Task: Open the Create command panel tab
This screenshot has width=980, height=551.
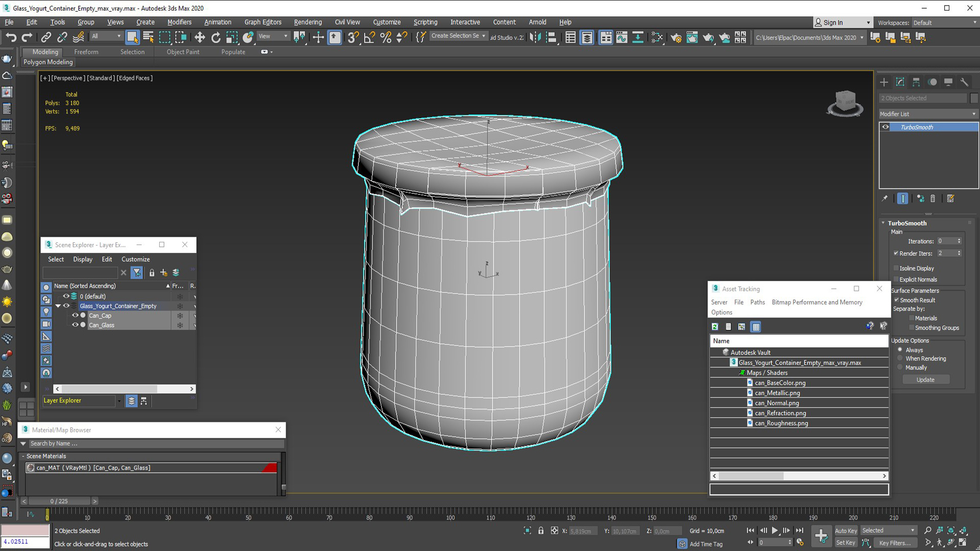Action: click(x=884, y=82)
